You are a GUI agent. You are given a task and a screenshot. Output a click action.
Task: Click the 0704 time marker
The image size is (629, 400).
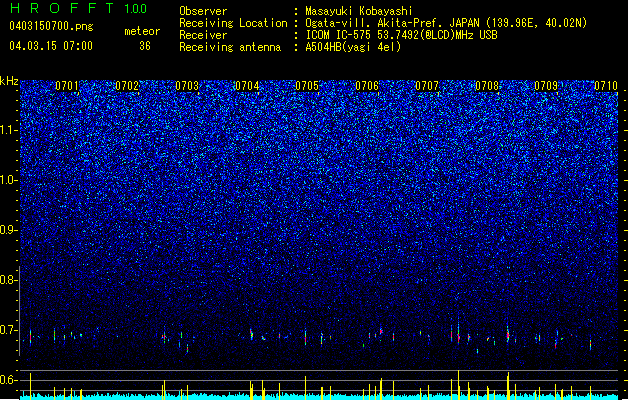point(247,86)
